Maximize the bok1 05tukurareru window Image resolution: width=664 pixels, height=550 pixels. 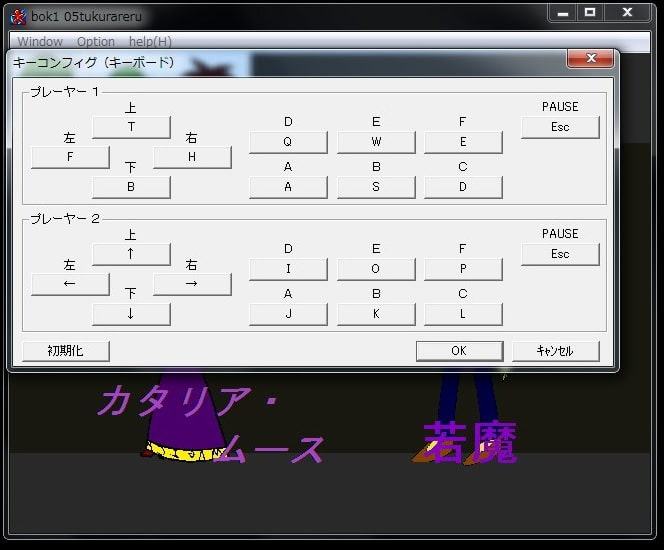[590, 13]
